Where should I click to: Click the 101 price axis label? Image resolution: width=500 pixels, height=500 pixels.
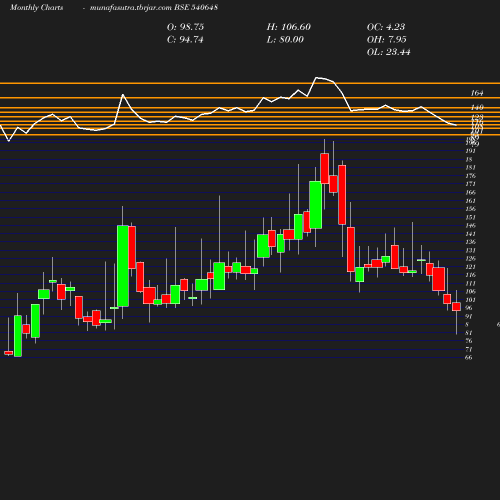(x=471, y=300)
